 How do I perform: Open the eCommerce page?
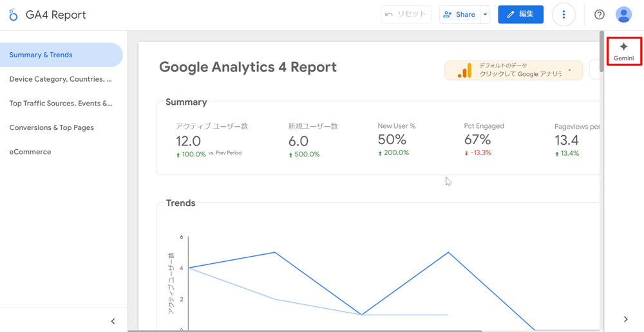tap(30, 152)
